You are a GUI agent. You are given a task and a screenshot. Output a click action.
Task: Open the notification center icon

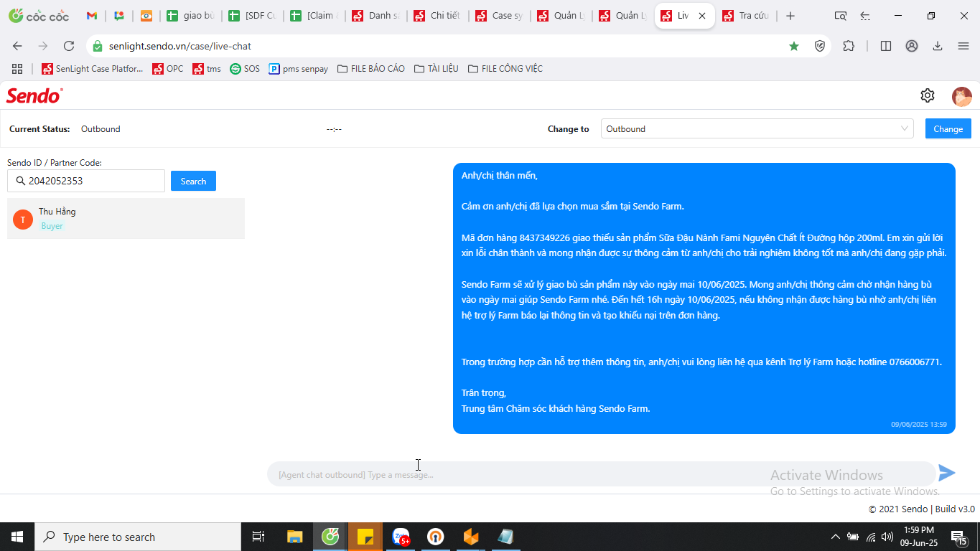tap(958, 537)
